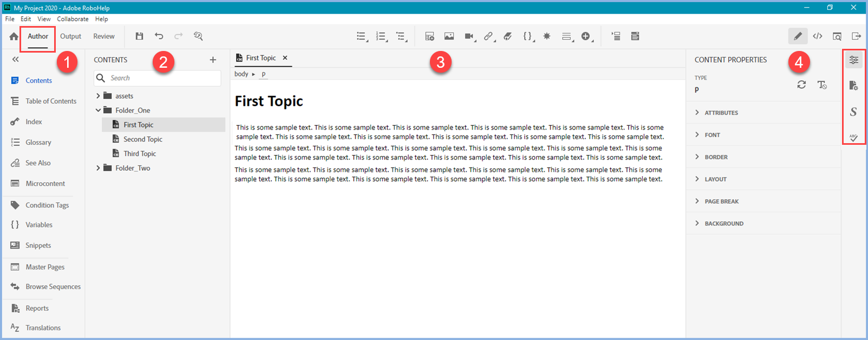Expand the FONT properties section
Image resolution: width=868 pixels, height=340 pixels.
click(x=712, y=135)
